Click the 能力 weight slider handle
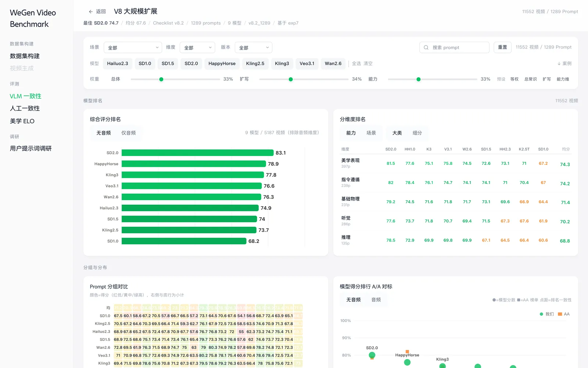 [x=419, y=79]
